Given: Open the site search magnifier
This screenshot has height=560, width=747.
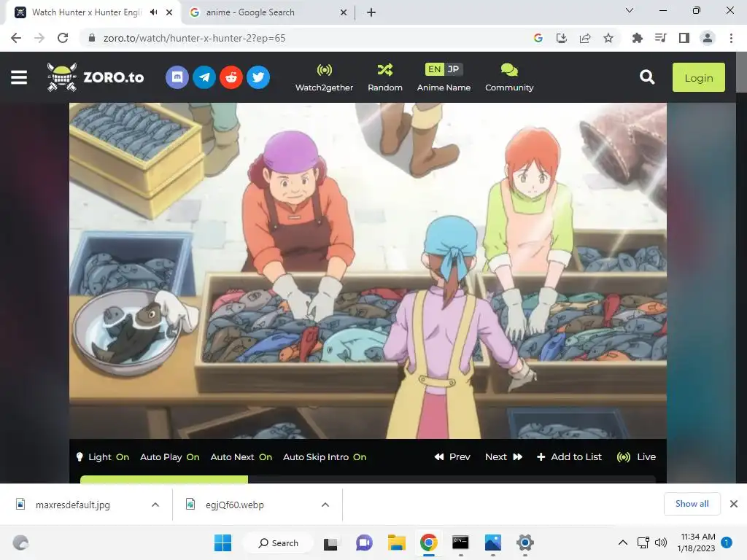Looking at the screenshot, I should [x=647, y=77].
